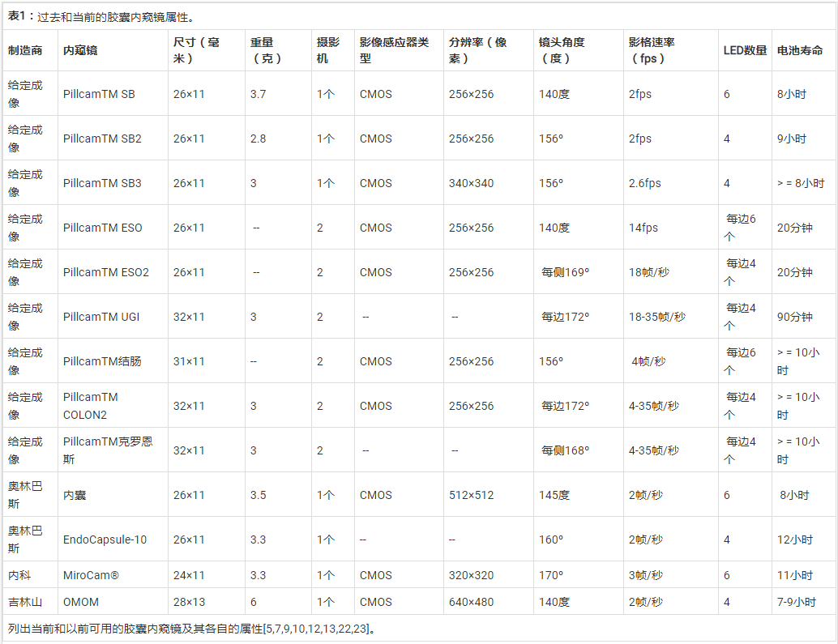The image size is (838, 644).
Task: Click the weight value '3.7'
Action: tap(258, 94)
